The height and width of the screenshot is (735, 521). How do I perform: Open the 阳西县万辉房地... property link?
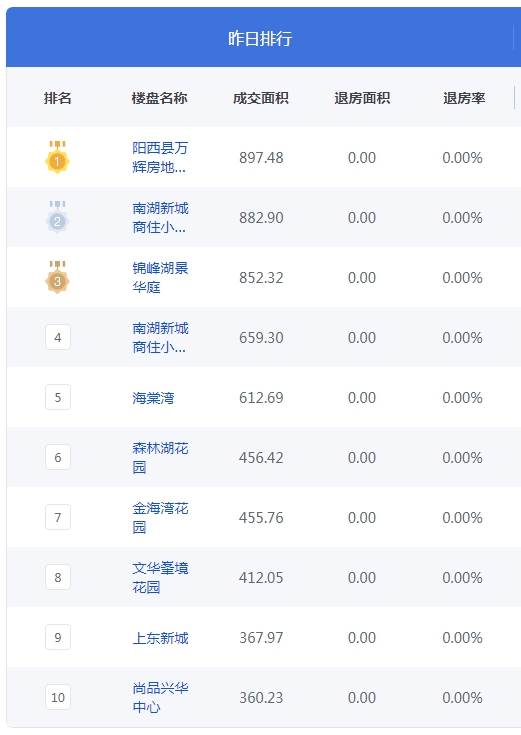point(160,158)
